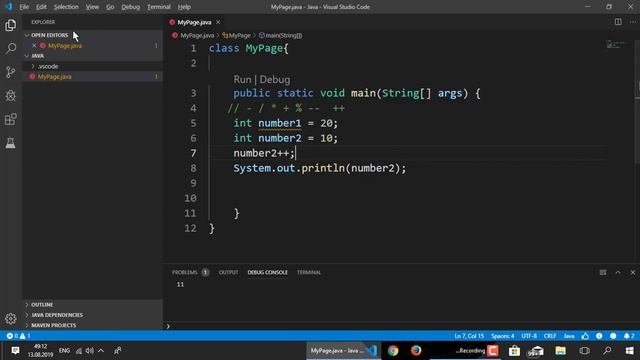
Task: Open the Firefox taskbar icon
Action: click(416, 351)
